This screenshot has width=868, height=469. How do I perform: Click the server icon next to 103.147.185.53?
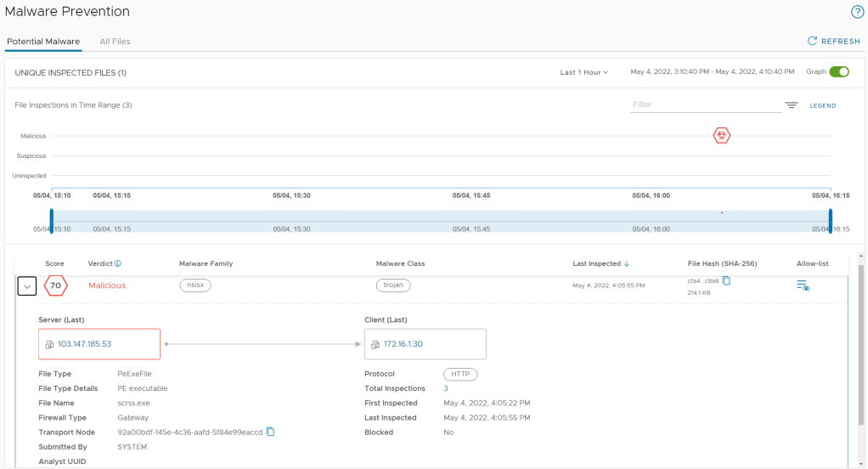pos(50,345)
